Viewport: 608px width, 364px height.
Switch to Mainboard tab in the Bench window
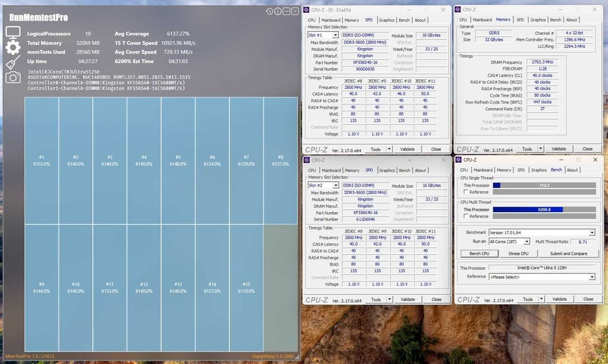483,170
